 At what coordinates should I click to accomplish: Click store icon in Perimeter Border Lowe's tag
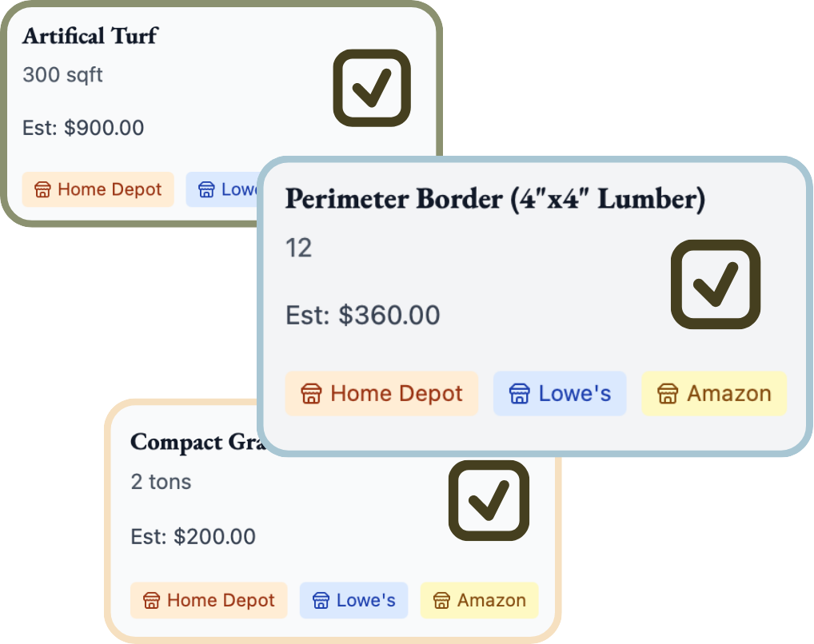(x=520, y=394)
